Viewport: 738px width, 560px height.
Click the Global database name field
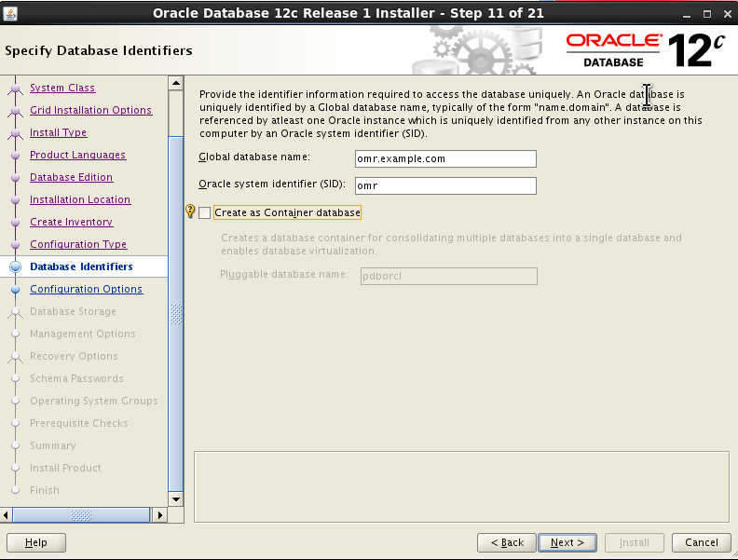click(445, 158)
